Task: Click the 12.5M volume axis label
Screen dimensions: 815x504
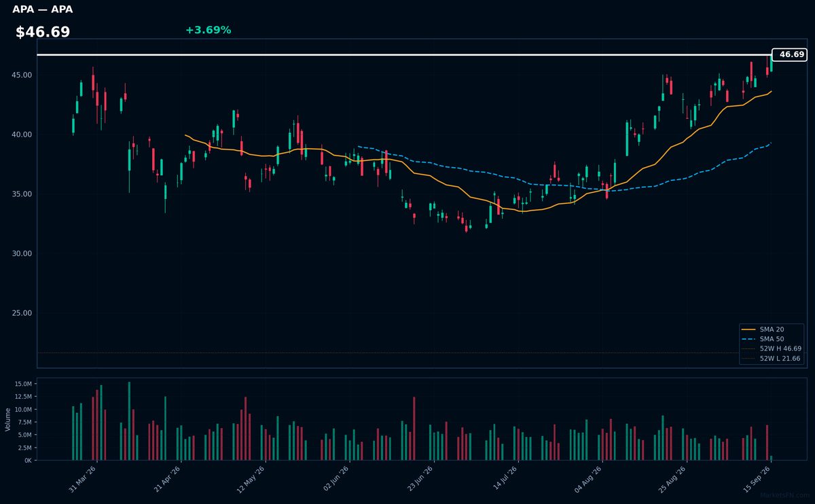Action: tap(22, 397)
